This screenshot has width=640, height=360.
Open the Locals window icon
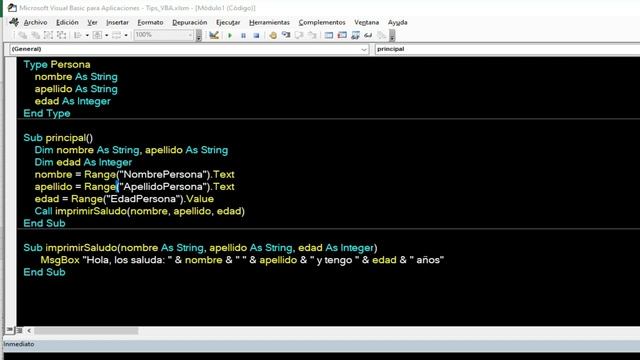click(329, 36)
